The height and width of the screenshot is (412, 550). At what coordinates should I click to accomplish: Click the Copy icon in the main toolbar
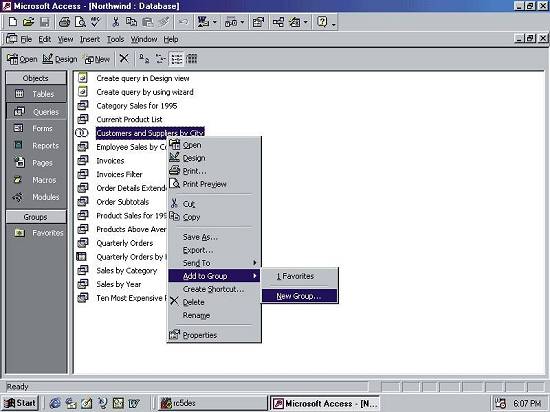coord(131,22)
